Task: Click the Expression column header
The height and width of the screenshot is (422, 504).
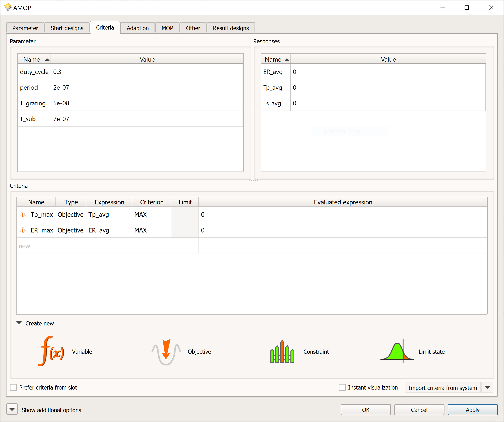Action: point(109,202)
